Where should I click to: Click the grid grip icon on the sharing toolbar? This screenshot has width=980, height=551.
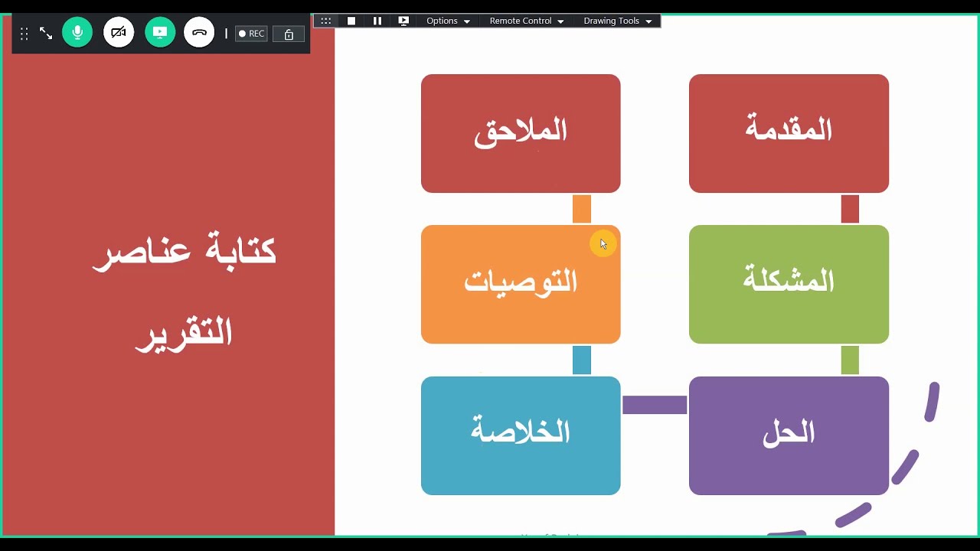click(x=325, y=21)
